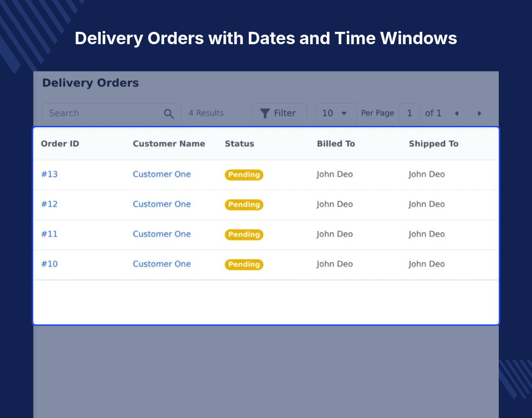Screen dimensions: 532x418
Task: Click the search magnifier icon
Action: tap(169, 114)
